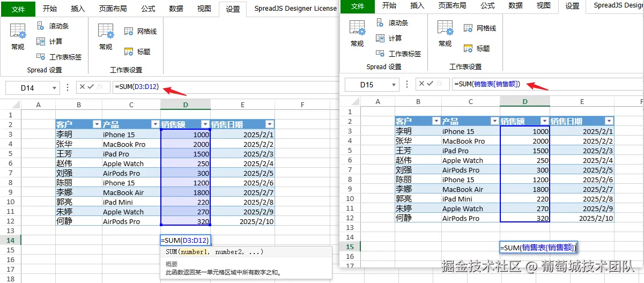The image size is (644, 283).
Task: Switch to 插入 tab in left window
Action: (x=78, y=9)
